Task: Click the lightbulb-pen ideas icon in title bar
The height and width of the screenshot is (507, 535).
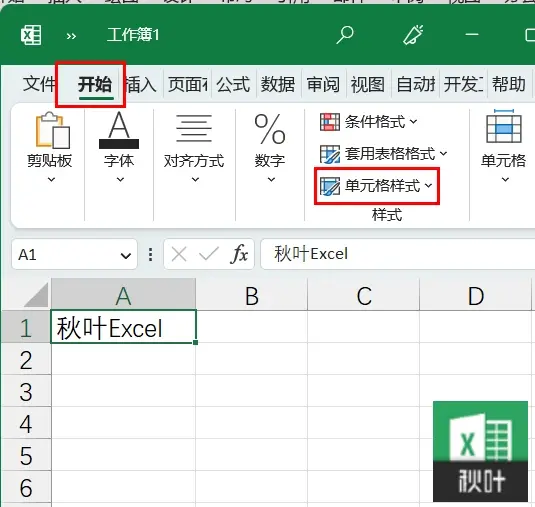Action: tap(413, 35)
